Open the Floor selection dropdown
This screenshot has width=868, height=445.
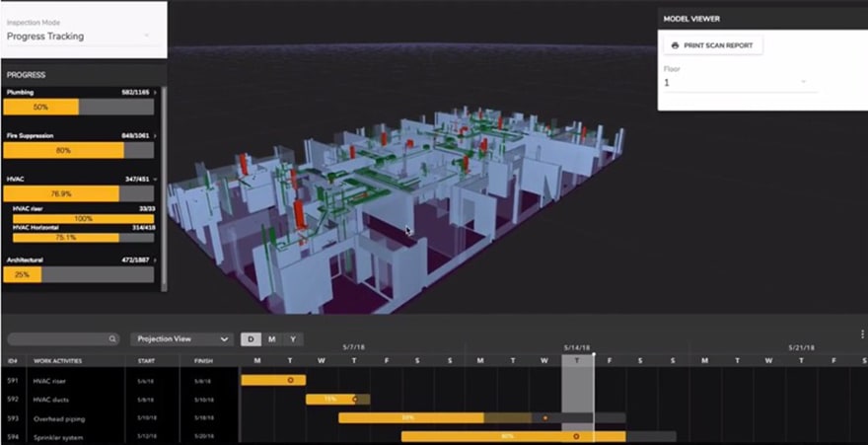click(735, 83)
